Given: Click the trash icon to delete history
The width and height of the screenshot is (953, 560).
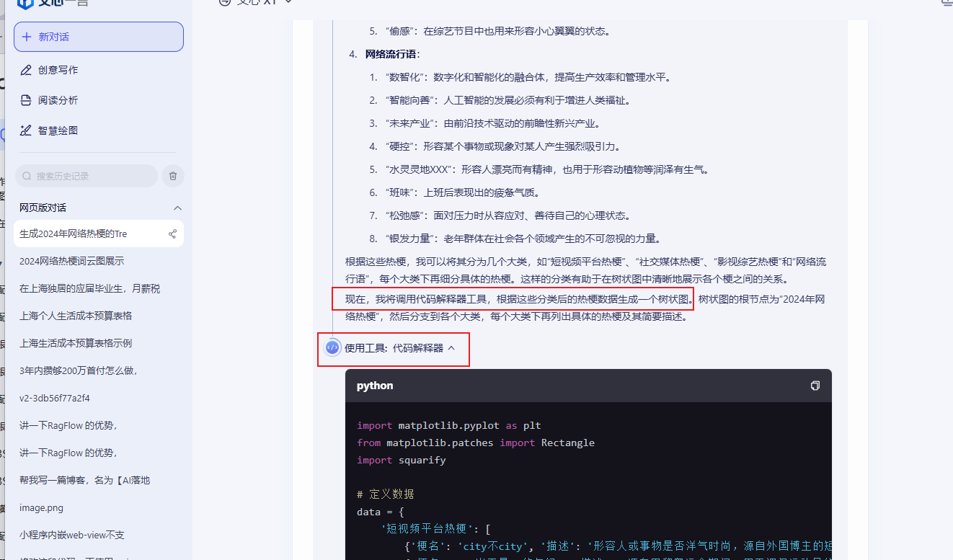Looking at the screenshot, I should pyautogui.click(x=173, y=176).
